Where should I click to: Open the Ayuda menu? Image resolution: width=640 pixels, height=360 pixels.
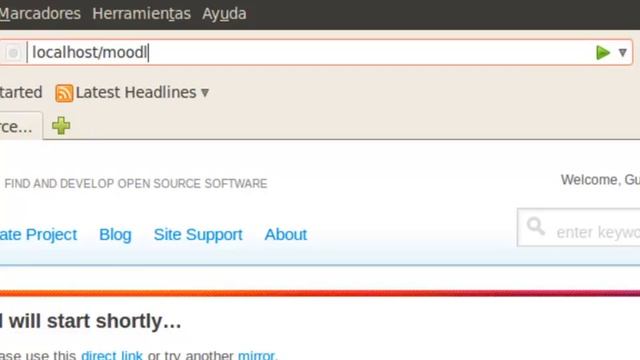(224, 14)
